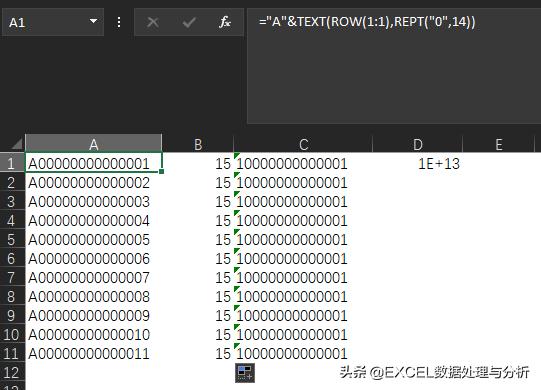The height and width of the screenshot is (390, 541).
Task: Click the three-dot name box resize handle
Action: [x=119, y=22]
